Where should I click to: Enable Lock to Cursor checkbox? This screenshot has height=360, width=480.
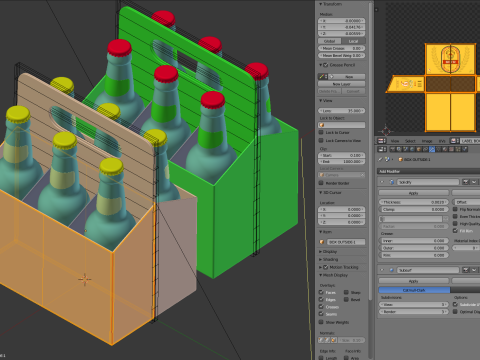tap(321, 132)
